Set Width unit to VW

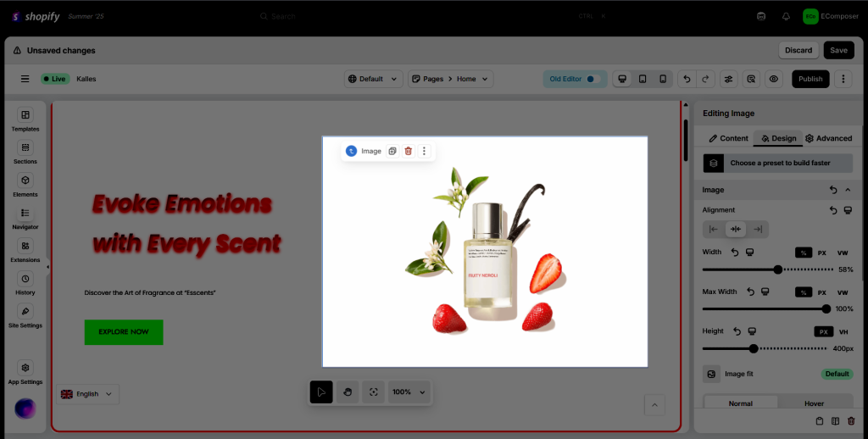tap(843, 253)
